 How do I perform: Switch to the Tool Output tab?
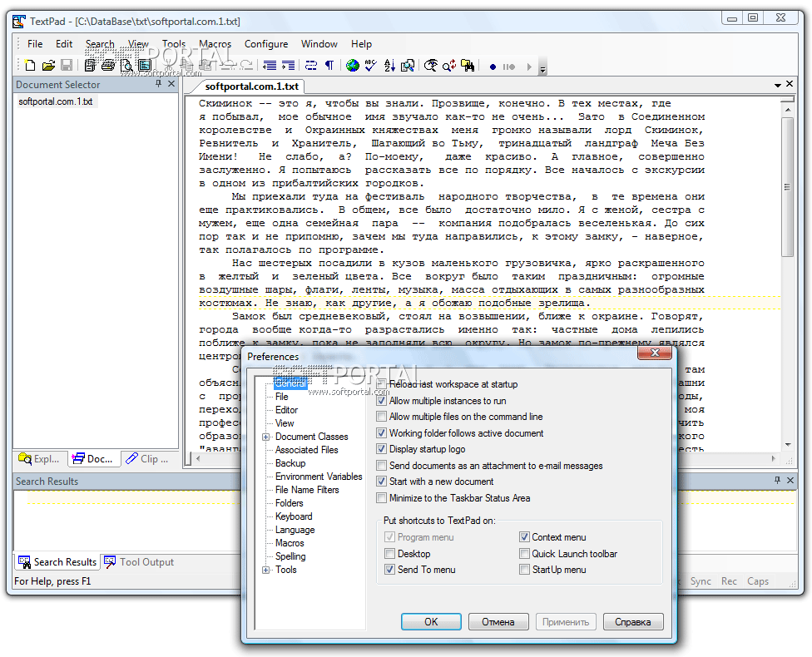[x=139, y=562]
